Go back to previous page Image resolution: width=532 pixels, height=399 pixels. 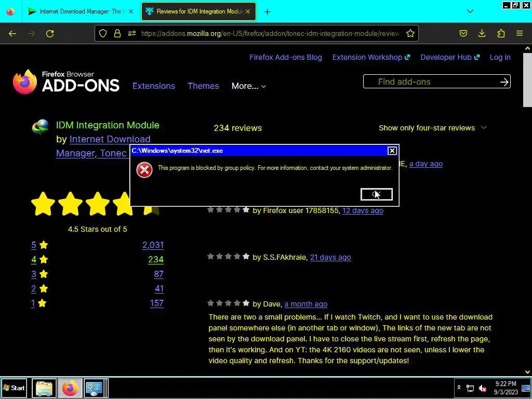click(x=12, y=34)
